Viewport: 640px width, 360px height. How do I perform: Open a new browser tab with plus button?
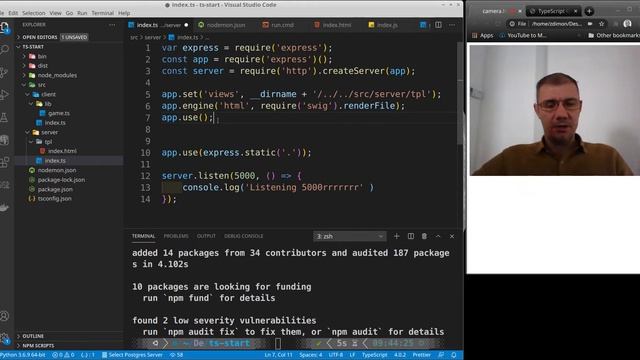[x=589, y=11]
